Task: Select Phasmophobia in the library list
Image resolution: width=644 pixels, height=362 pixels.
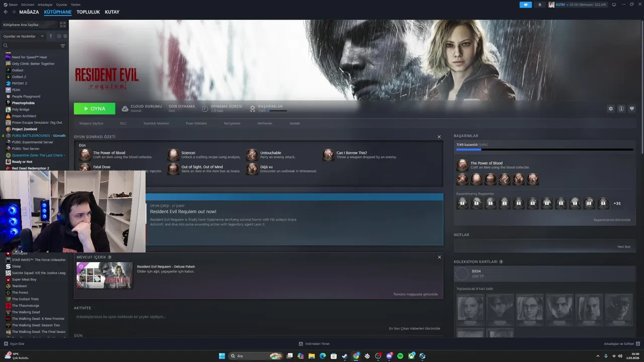Action: tap(23, 103)
